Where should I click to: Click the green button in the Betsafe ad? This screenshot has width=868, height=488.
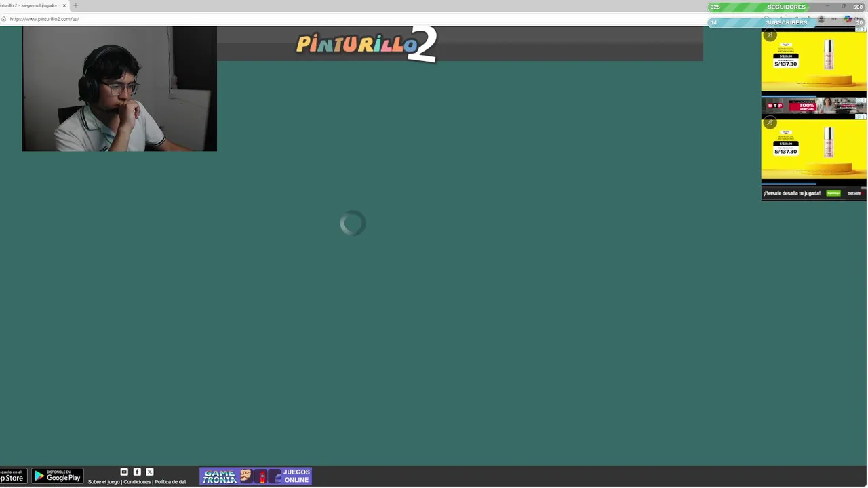tap(833, 193)
